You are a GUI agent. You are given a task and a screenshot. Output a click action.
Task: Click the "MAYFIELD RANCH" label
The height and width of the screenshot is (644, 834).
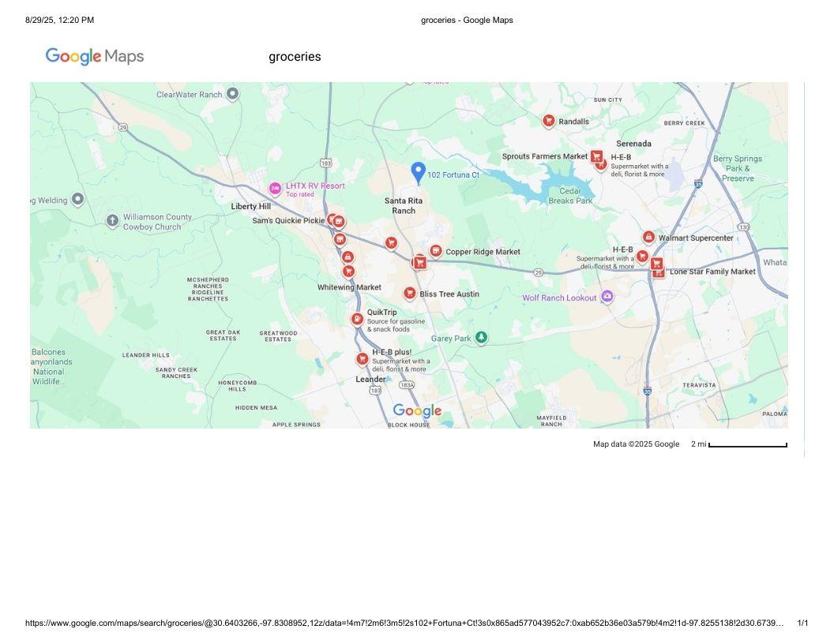coord(551,421)
